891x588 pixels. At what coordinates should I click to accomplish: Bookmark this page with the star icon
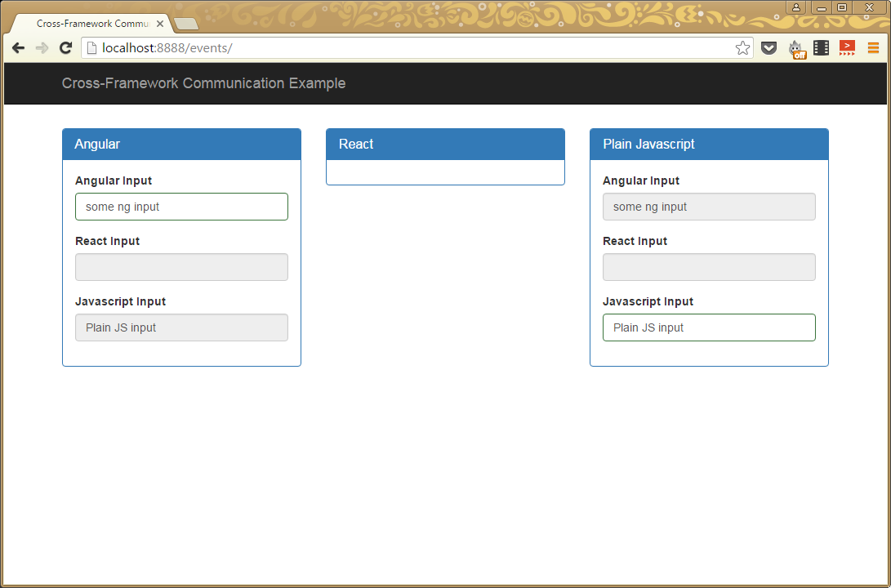[742, 48]
